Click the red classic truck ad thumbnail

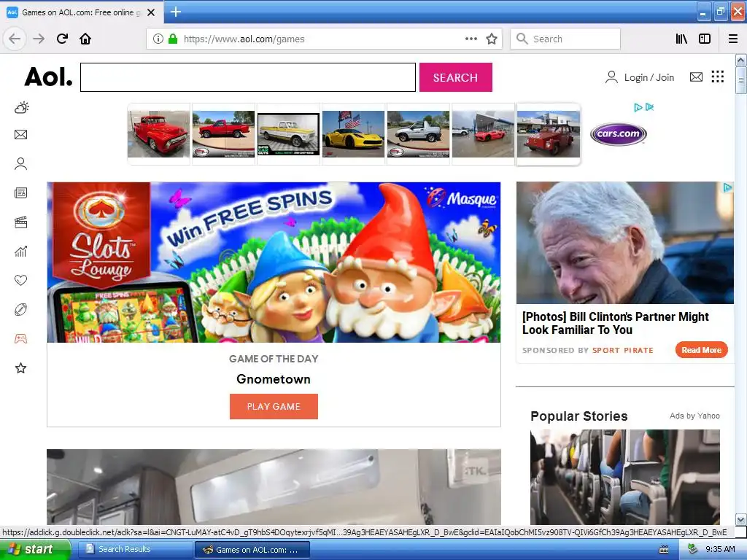click(x=158, y=134)
